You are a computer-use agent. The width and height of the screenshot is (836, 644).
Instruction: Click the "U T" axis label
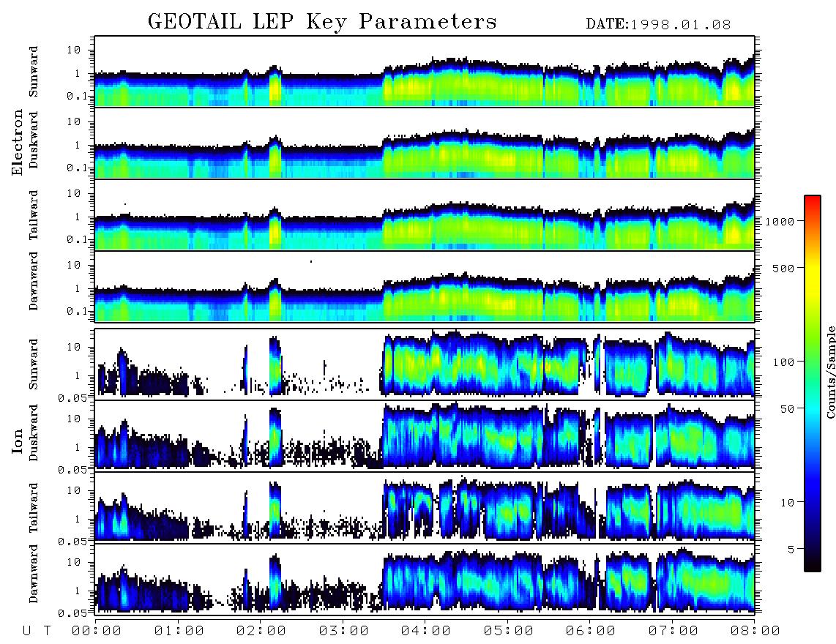pyautogui.click(x=37, y=631)
